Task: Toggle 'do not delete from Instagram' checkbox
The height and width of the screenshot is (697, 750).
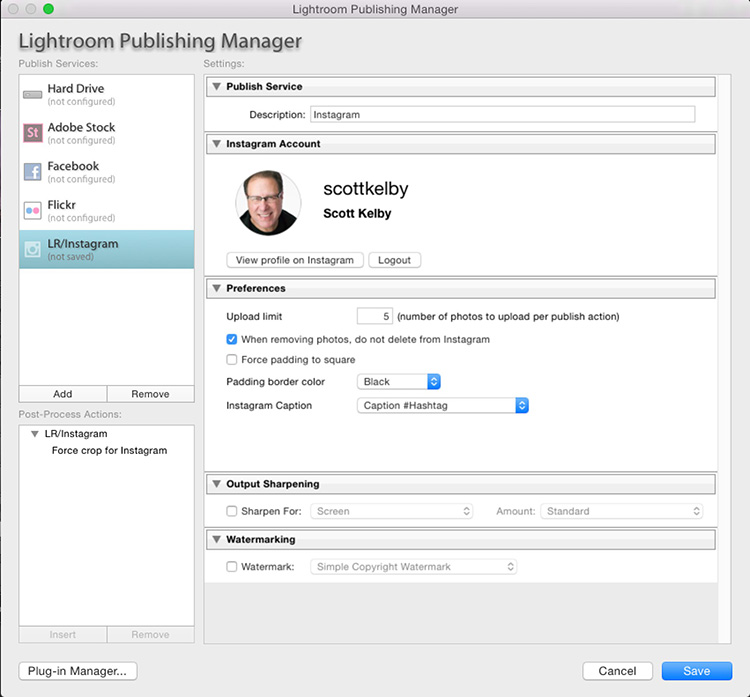Action: [232, 339]
